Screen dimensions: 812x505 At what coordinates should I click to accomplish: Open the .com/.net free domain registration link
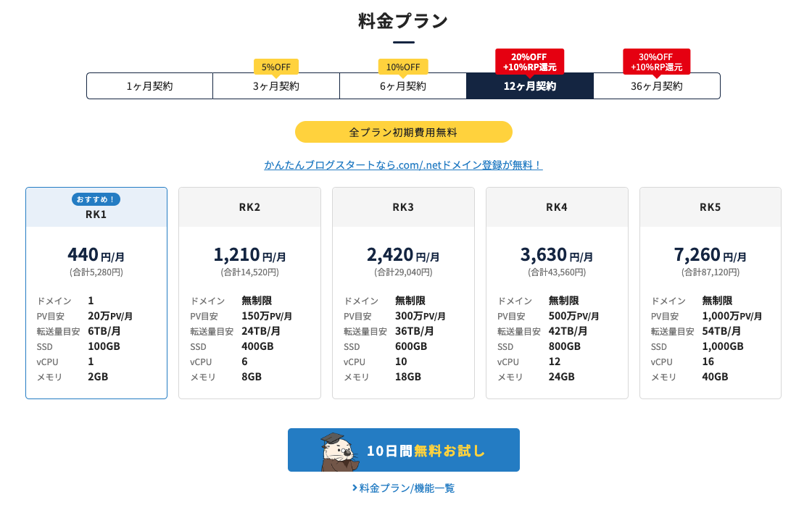tap(403, 165)
